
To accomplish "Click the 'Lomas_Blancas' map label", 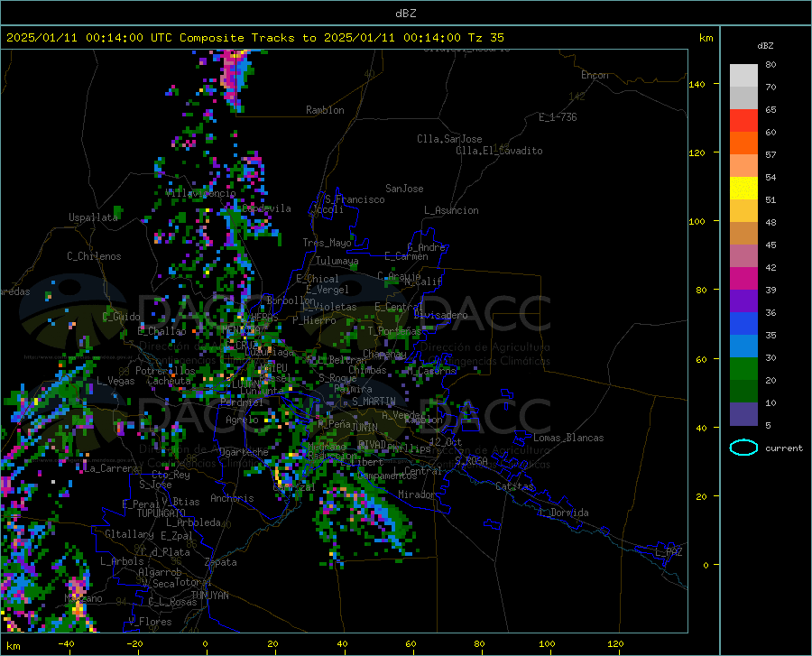I will [568, 438].
